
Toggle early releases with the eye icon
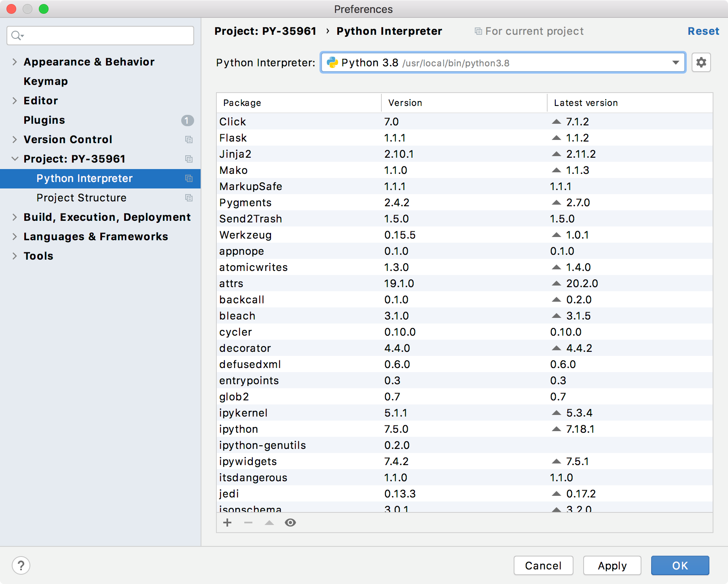[x=290, y=523]
